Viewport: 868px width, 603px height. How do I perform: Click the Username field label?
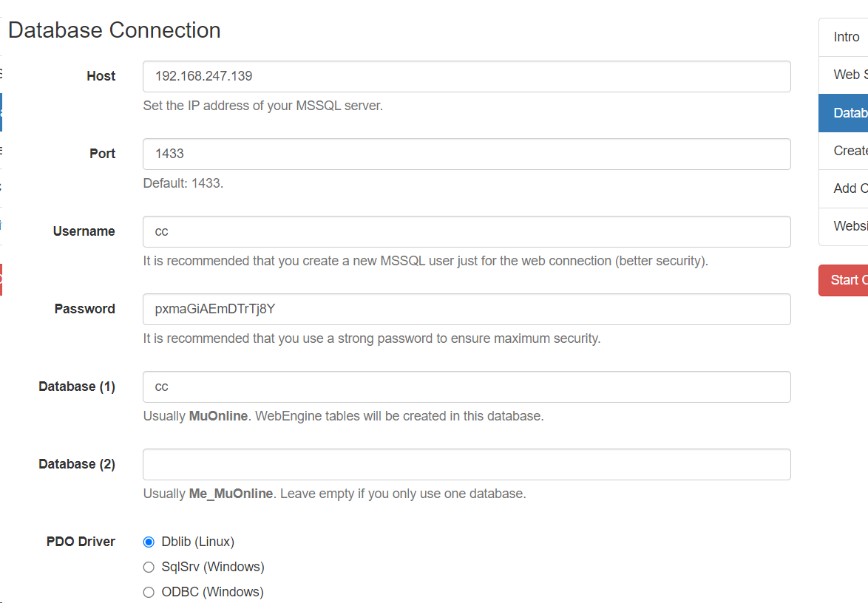click(x=84, y=231)
